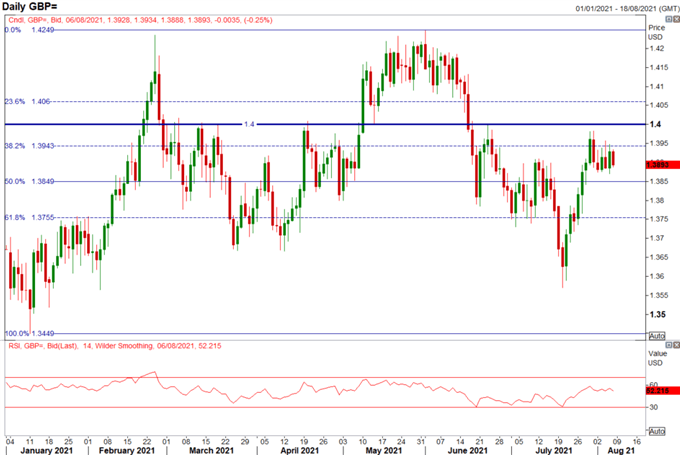This screenshot has width=680, height=455.
Task: Click the 'Daily GBP=' chart title
Action: [x=29, y=7]
